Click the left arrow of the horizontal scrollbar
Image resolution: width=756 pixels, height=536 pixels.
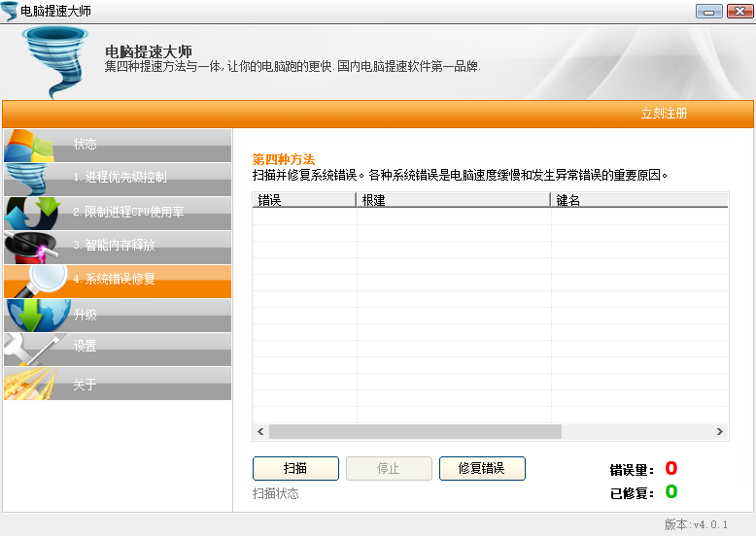pyautogui.click(x=260, y=431)
